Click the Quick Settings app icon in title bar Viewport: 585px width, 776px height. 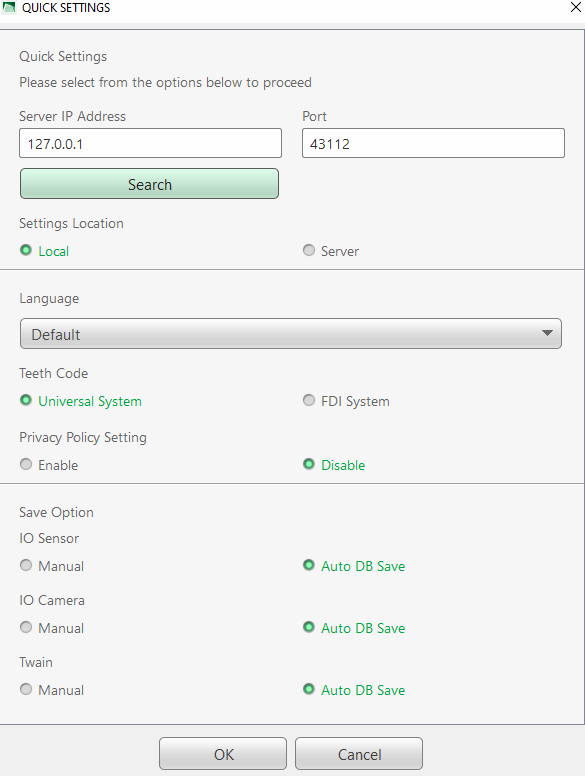point(9,7)
